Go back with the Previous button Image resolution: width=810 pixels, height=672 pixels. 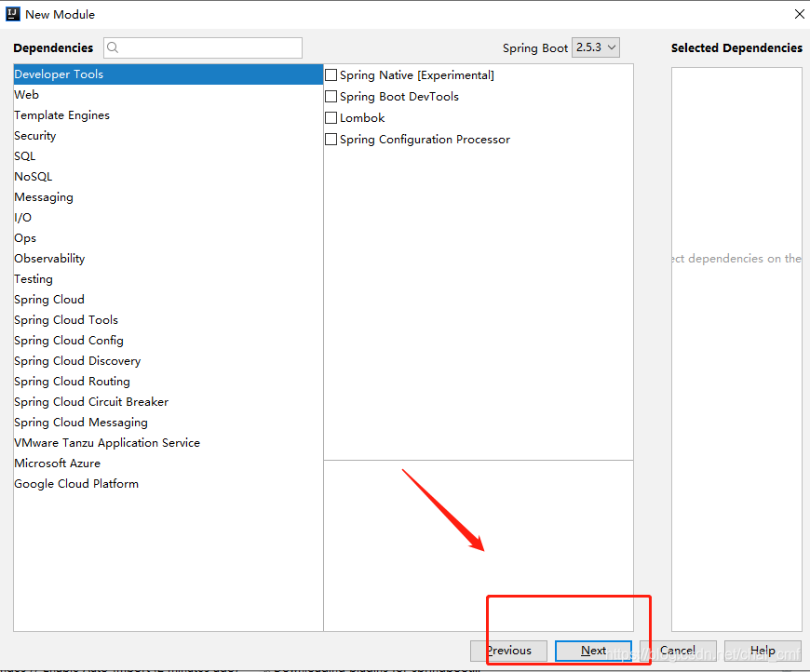(x=509, y=651)
